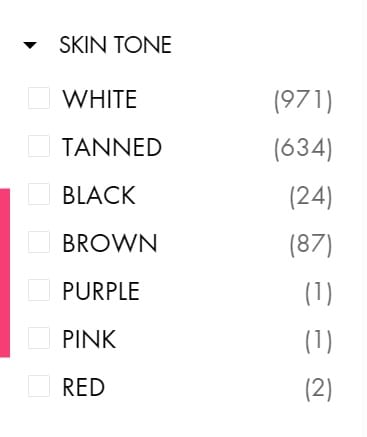
Task: Click the TANNED filter label
Action: (x=112, y=147)
